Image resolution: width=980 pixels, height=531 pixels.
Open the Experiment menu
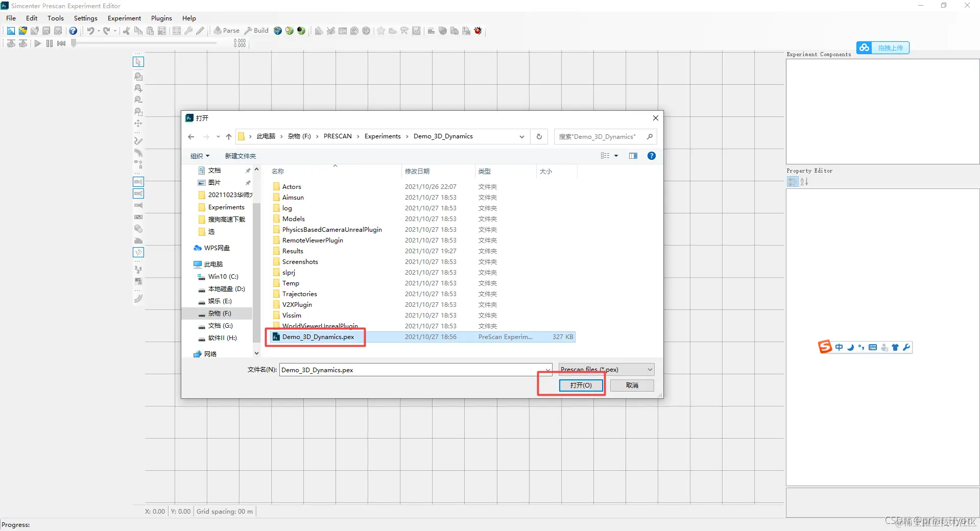124,18
